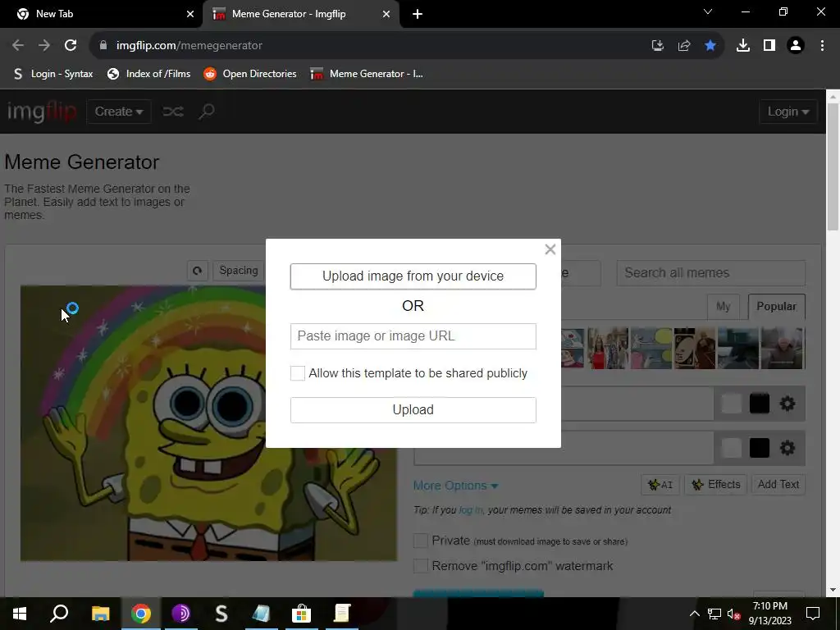Open the Windows Start menu
Viewport: 840px width, 630px height.
[x=20, y=614]
